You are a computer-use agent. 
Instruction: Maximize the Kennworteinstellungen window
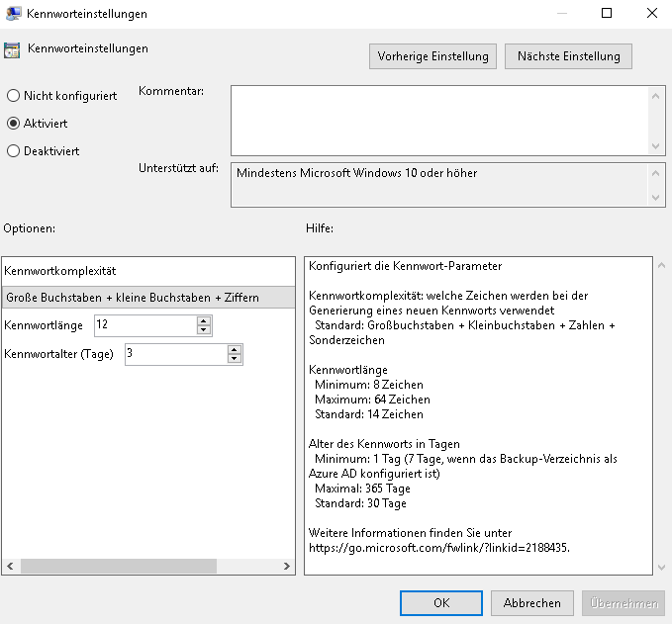[607, 14]
